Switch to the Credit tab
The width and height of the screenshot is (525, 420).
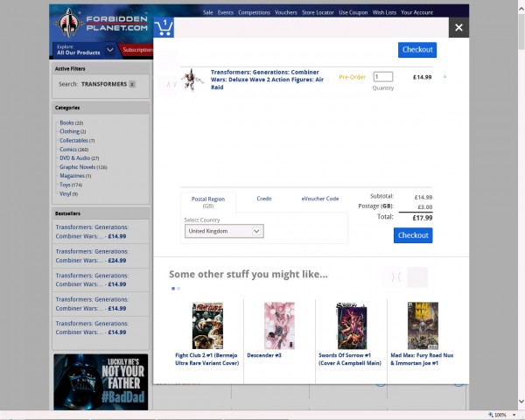click(x=264, y=199)
